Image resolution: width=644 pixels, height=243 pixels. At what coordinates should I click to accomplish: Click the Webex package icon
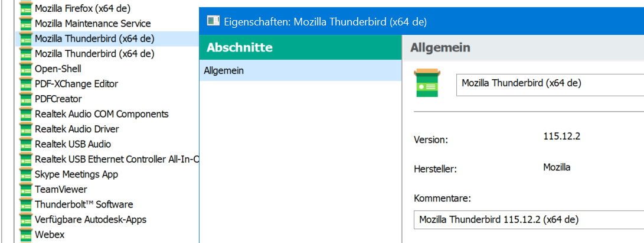tap(25, 235)
